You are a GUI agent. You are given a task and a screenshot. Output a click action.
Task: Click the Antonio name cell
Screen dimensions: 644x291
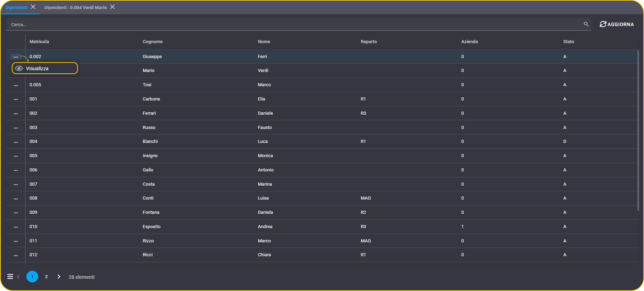coord(266,170)
